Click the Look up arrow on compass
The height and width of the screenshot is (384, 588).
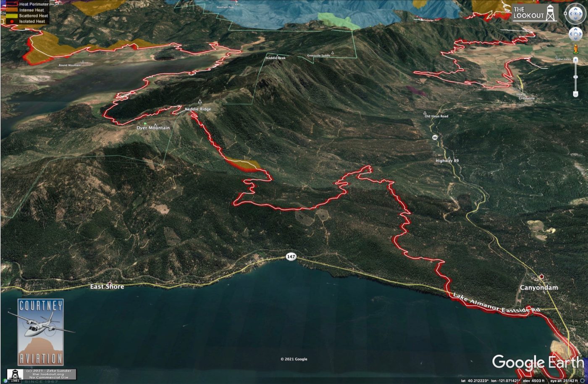click(575, 9)
